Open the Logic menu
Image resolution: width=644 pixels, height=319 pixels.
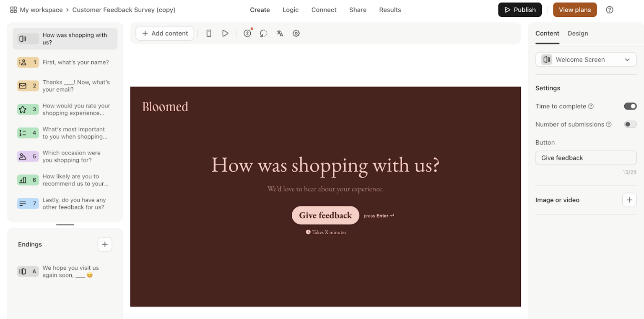[291, 10]
